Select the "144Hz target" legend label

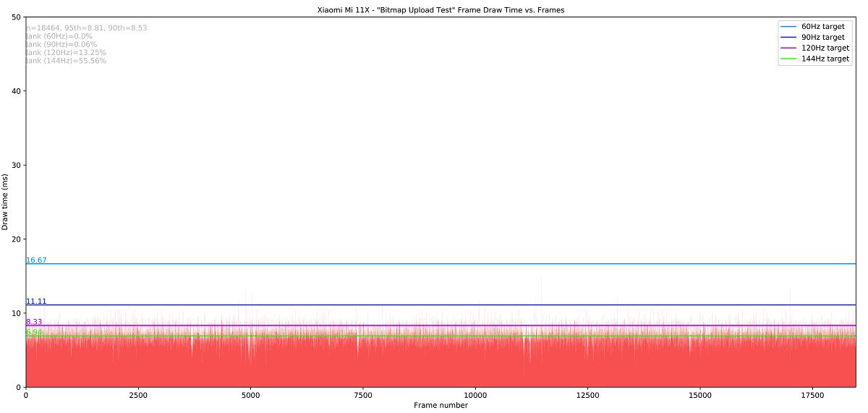point(825,59)
